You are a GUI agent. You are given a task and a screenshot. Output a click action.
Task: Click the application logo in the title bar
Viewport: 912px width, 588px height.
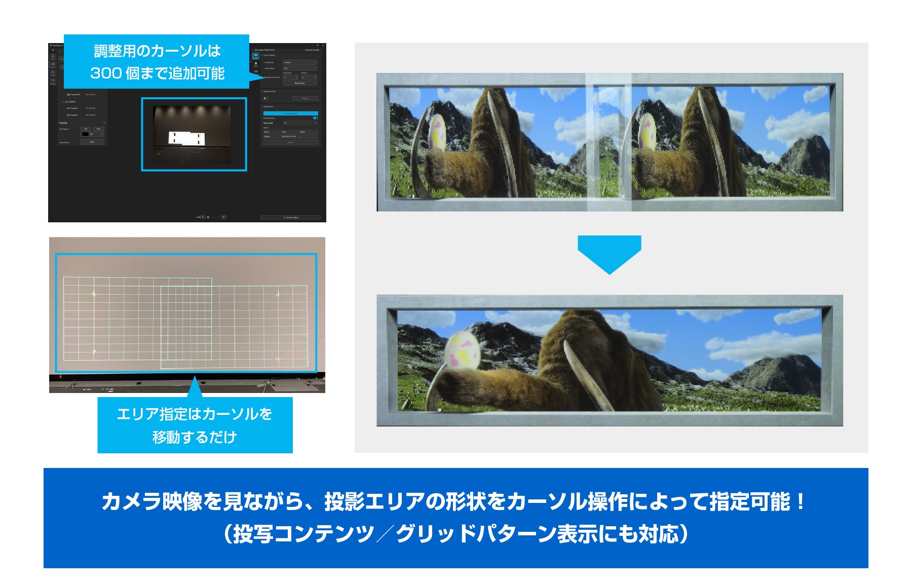click(x=51, y=46)
